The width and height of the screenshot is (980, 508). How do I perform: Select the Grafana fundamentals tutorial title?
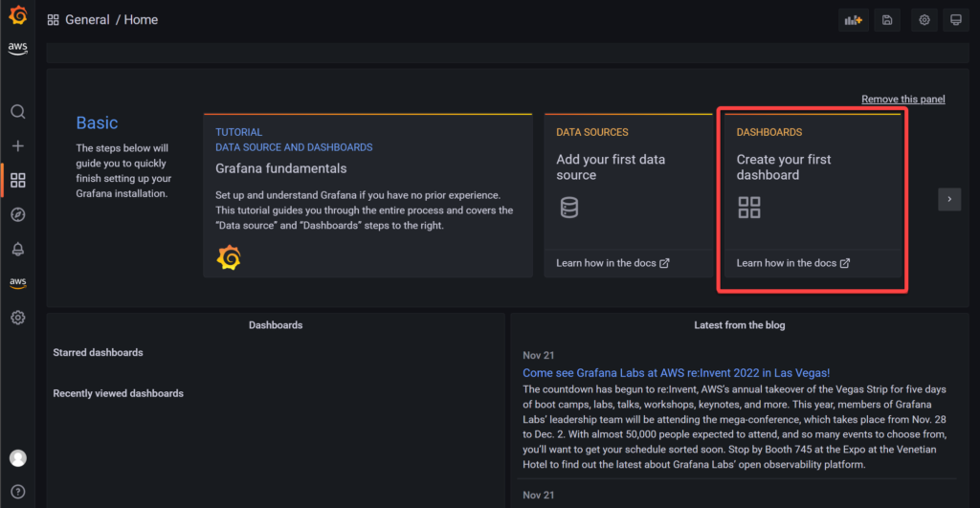(280, 168)
